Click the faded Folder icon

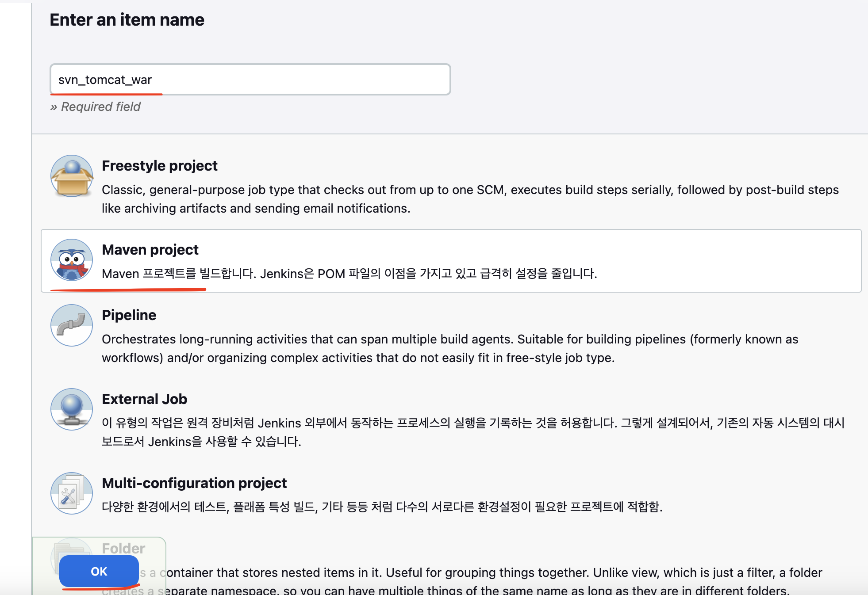(x=71, y=547)
